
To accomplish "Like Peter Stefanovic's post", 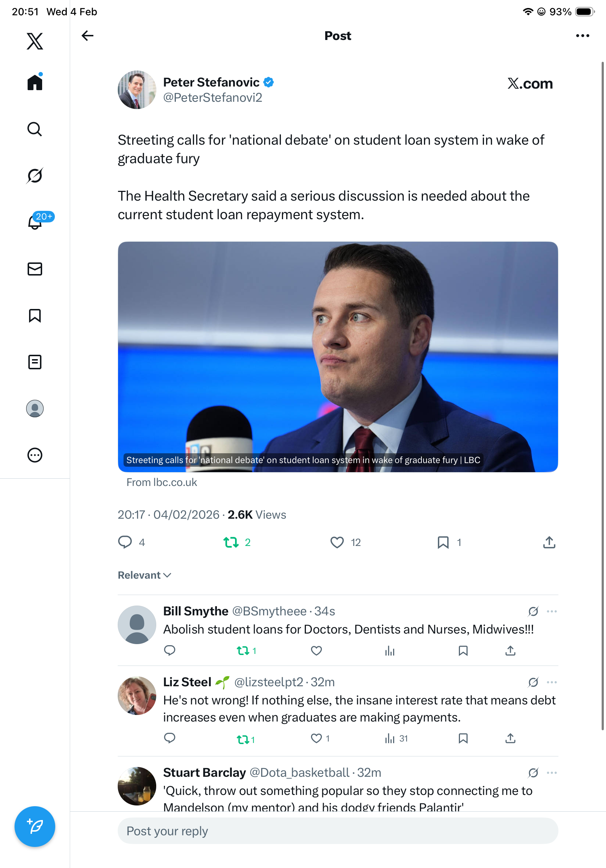I will click(x=337, y=542).
